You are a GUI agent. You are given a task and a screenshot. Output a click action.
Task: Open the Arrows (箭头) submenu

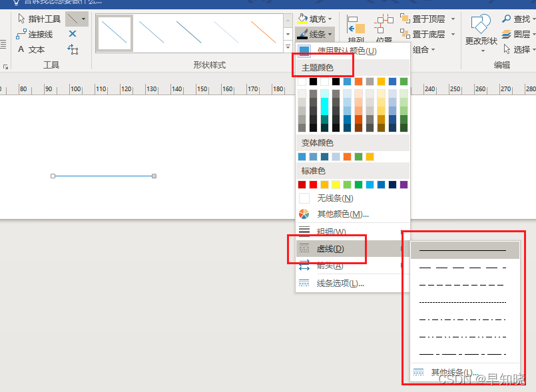coord(352,265)
